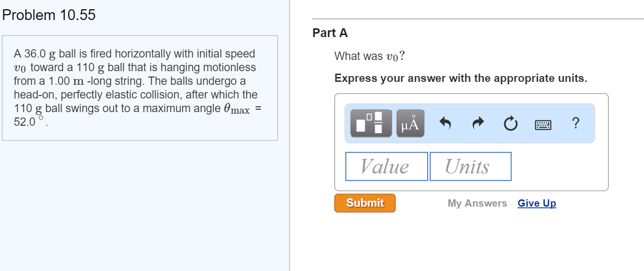Submit the answer with the orange button
The width and height of the screenshot is (644, 271).
click(x=365, y=203)
